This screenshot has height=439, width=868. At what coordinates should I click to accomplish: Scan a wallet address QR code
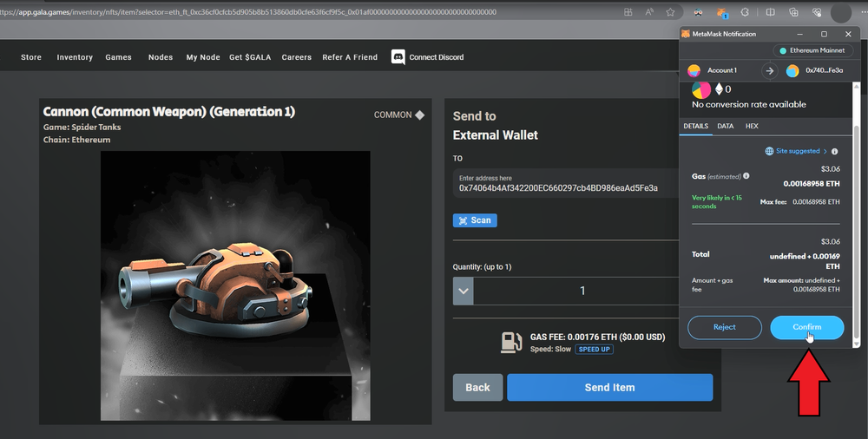[x=475, y=220]
